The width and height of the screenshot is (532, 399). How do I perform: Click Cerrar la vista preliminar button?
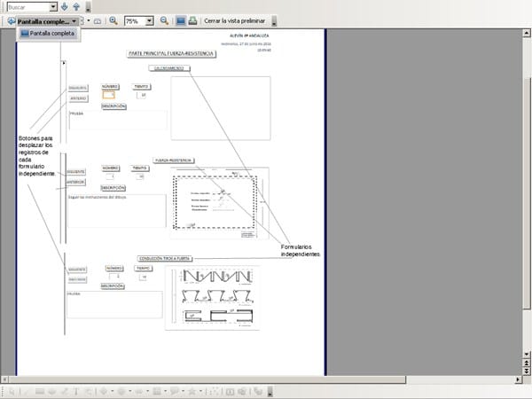click(x=235, y=20)
